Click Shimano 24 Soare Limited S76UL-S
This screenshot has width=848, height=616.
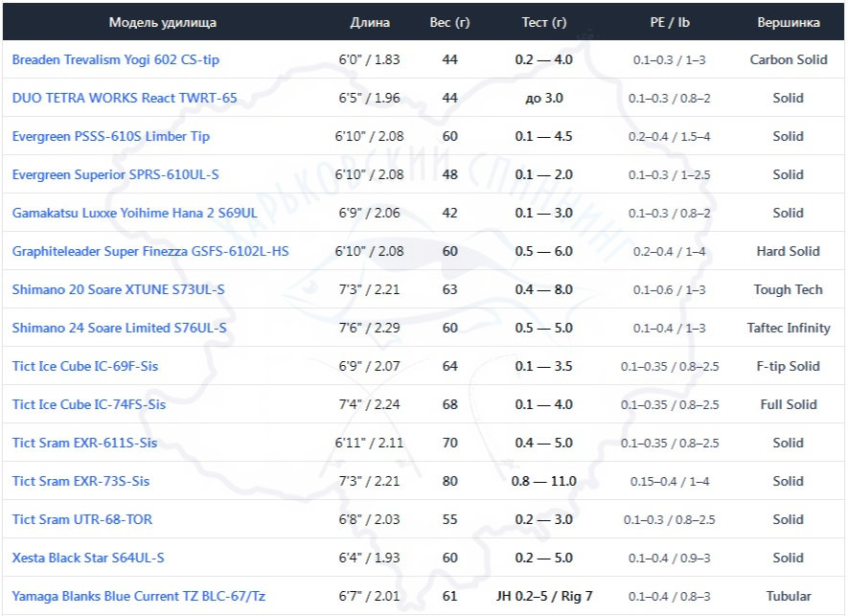click(119, 328)
